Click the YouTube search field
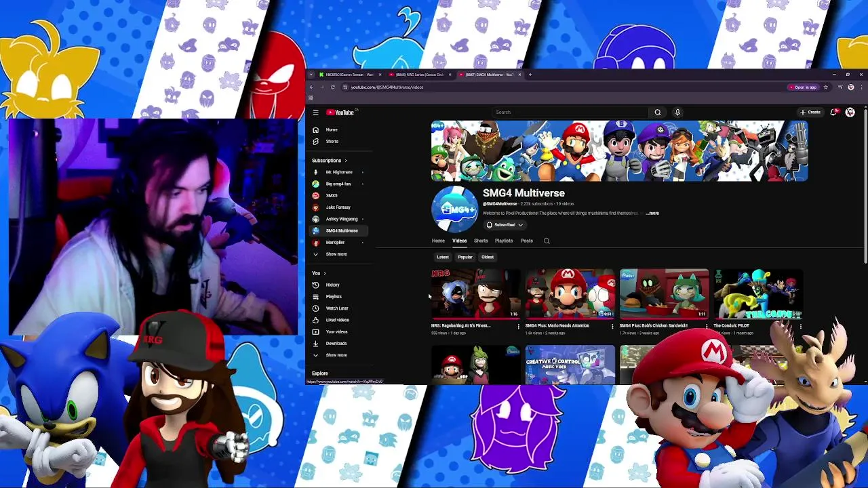Screen dimensions: 868x488 [x=570, y=113]
